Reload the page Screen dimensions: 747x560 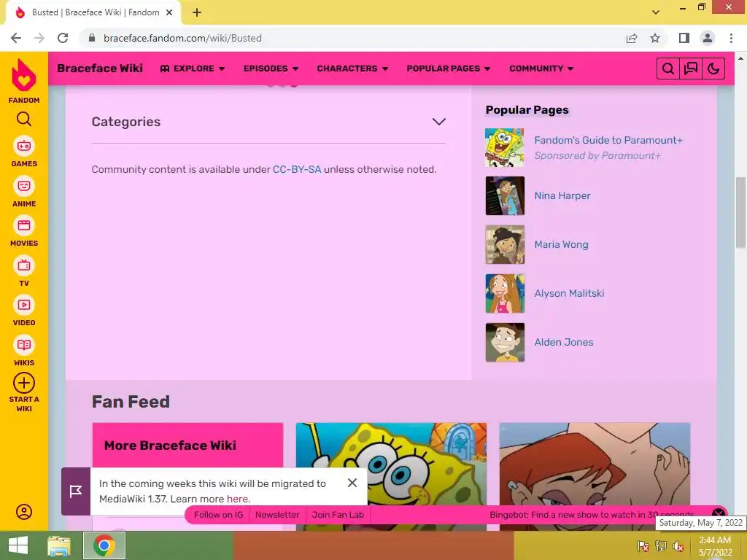pyautogui.click(x=63, y=38)
